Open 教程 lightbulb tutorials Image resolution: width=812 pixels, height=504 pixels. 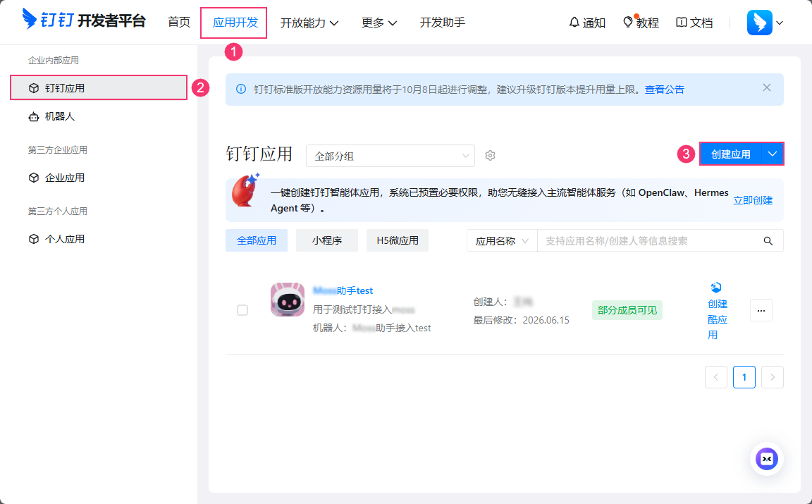[x=641, y=23]
